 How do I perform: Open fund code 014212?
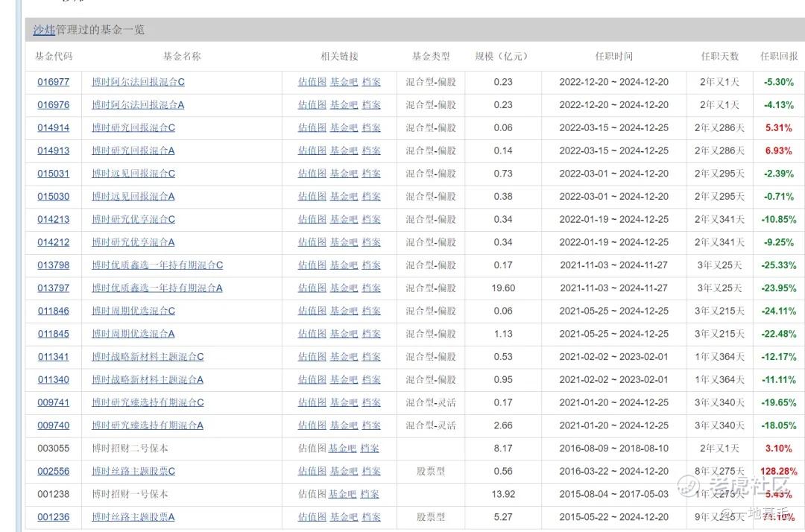tap(54, 242)
